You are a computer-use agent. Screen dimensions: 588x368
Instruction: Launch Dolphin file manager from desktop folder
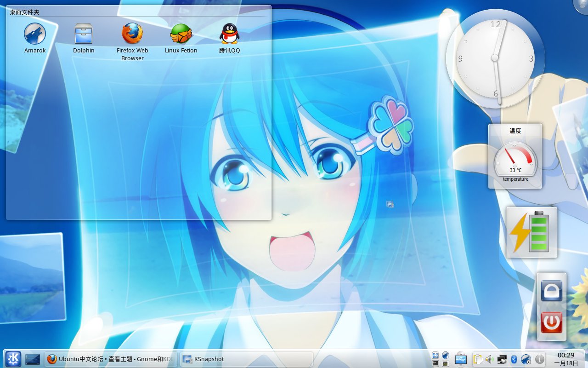click(x=84, y=38)
